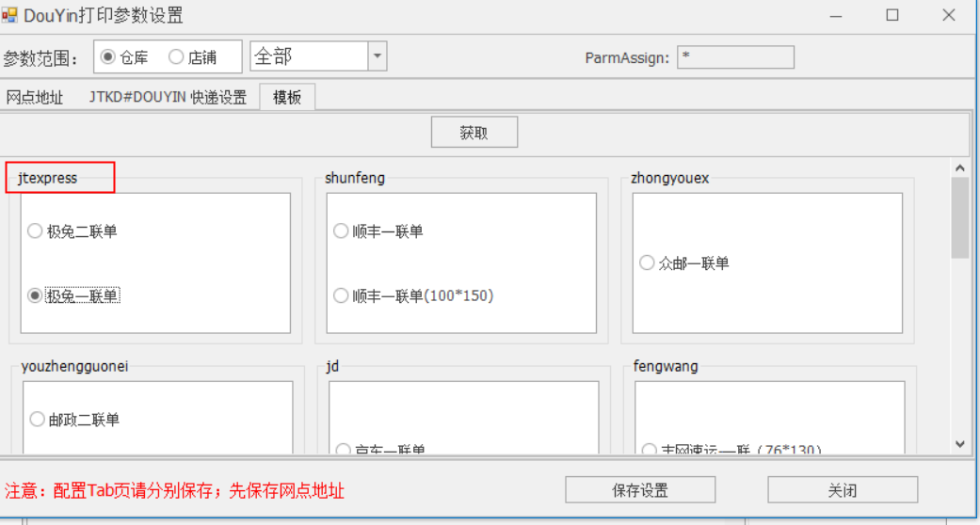
Task: Click the scrollbar down arrow
Action: coord(960,444)
